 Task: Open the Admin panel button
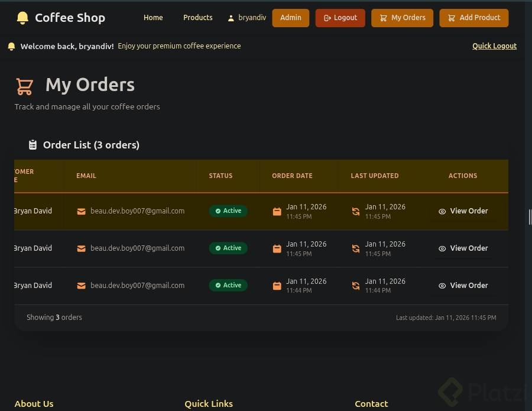(290, 18)
